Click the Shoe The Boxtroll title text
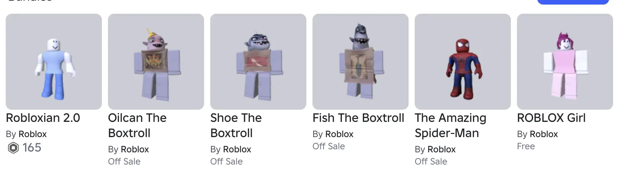Viewport: 644px width, 179px height. (x=236, y=126)
